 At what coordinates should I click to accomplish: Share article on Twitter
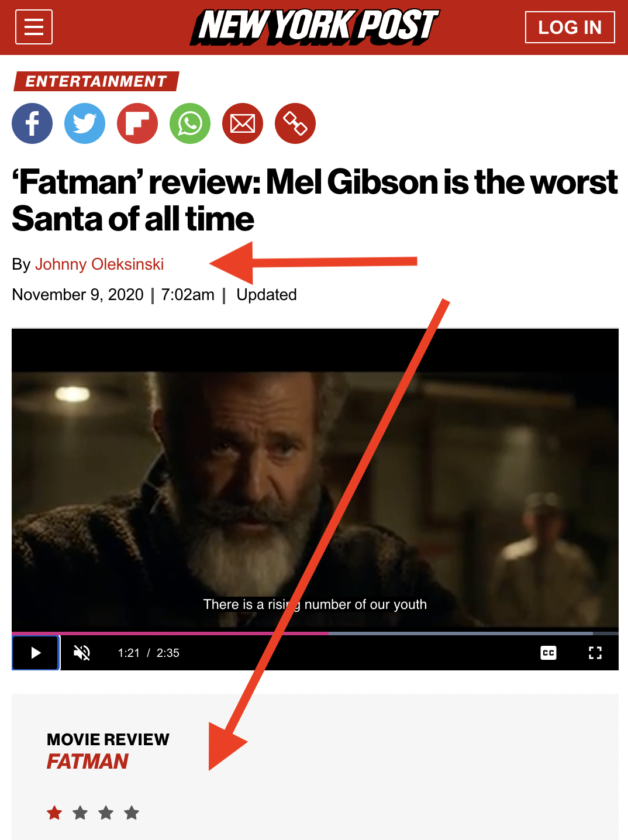coord(85,123)
